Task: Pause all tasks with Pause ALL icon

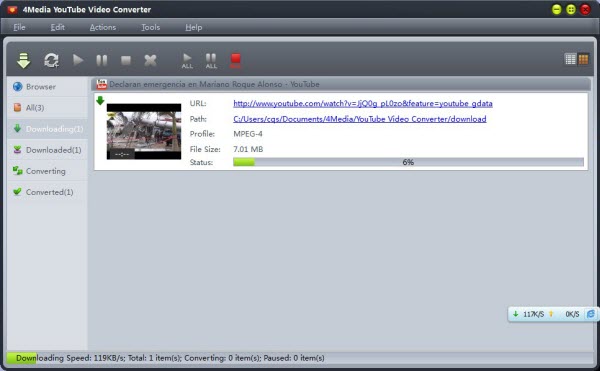Action: [211, 61]
